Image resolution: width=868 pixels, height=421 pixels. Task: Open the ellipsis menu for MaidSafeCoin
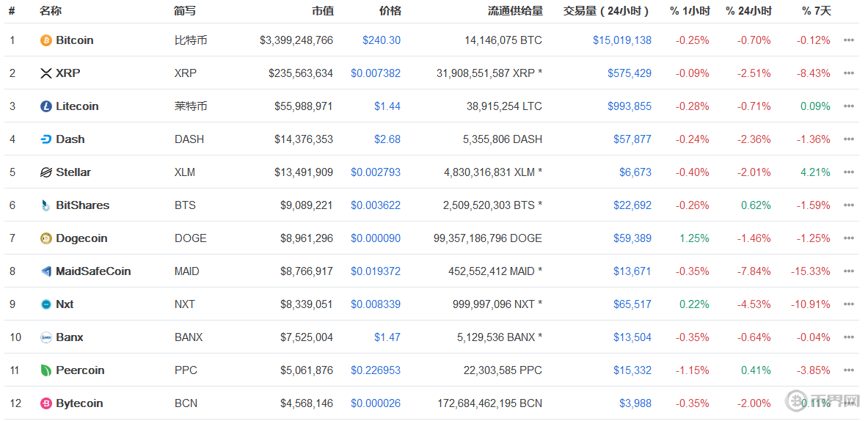click(x=849, y=271)
